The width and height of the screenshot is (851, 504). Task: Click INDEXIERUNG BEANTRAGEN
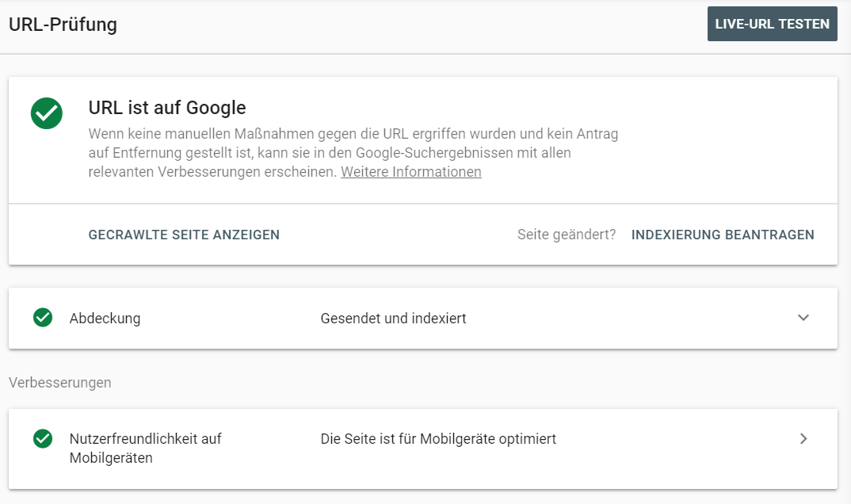723,235
